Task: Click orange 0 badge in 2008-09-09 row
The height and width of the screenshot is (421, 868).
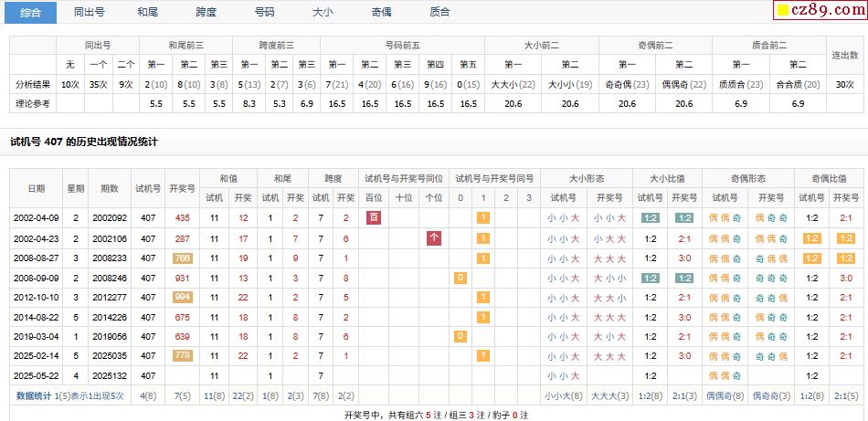Action: pyautogui.click(x=460, y=278)
